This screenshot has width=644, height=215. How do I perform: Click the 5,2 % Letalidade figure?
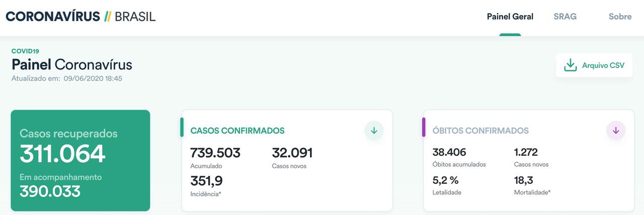click(x=445, y=180)
